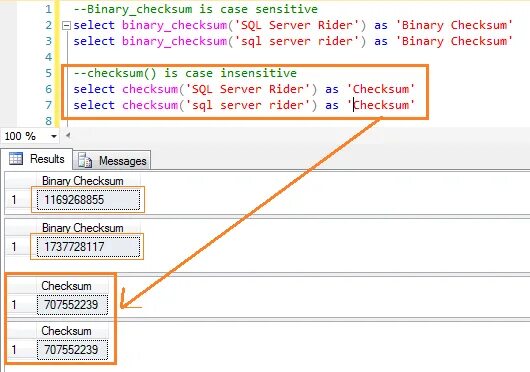This screenshot has width=530, height=372.
Task: Click the first Checksum column header
Action: (72, 286)
